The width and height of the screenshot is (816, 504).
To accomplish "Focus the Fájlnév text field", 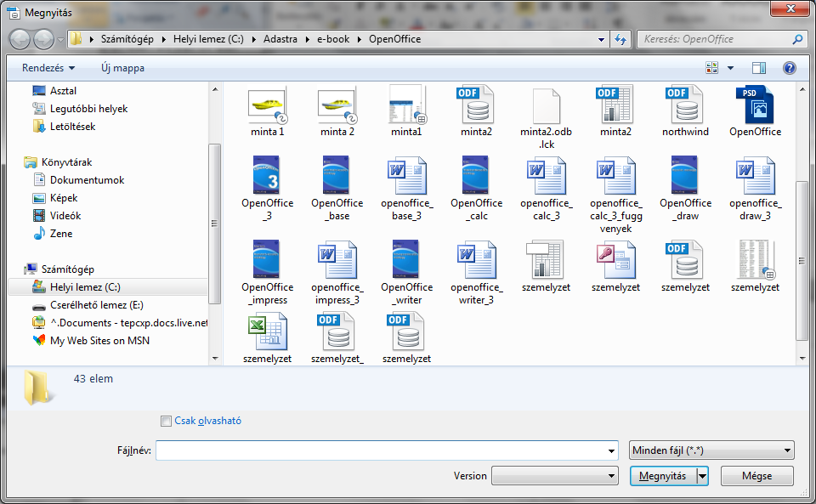I will 381,450.
